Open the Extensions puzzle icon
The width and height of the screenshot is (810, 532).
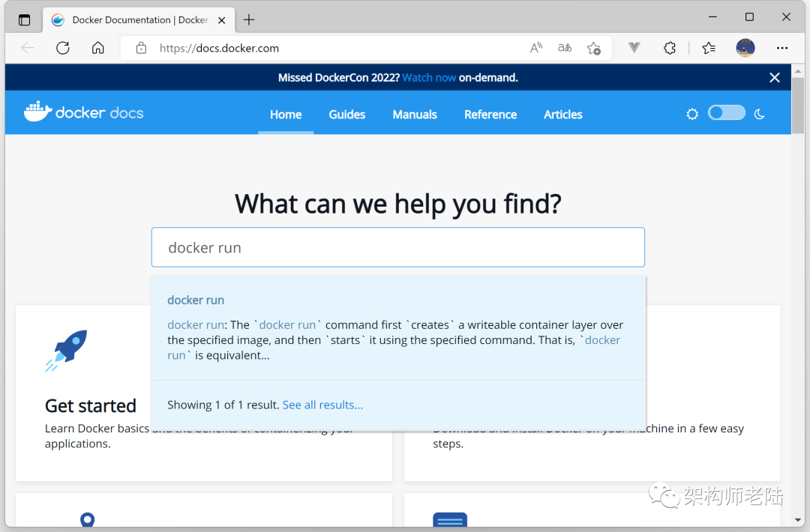[670, 48]
